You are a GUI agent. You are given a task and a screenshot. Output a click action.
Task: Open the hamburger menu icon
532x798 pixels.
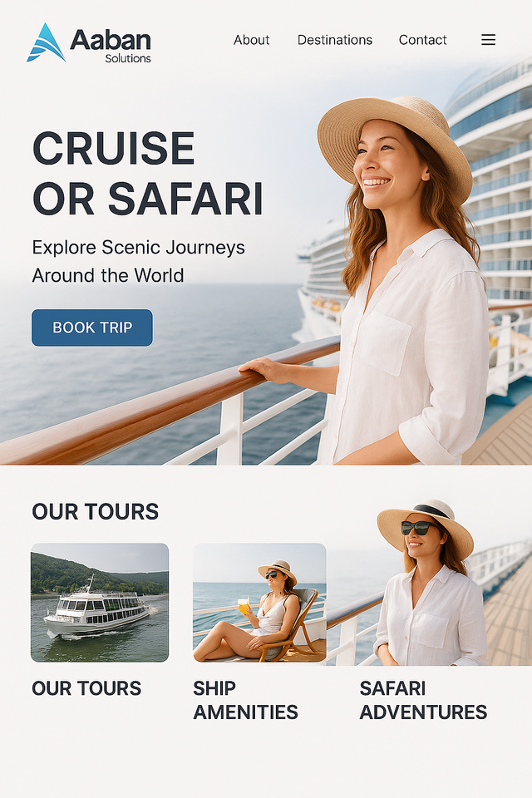pyautogui.click(x=488, y=40)
